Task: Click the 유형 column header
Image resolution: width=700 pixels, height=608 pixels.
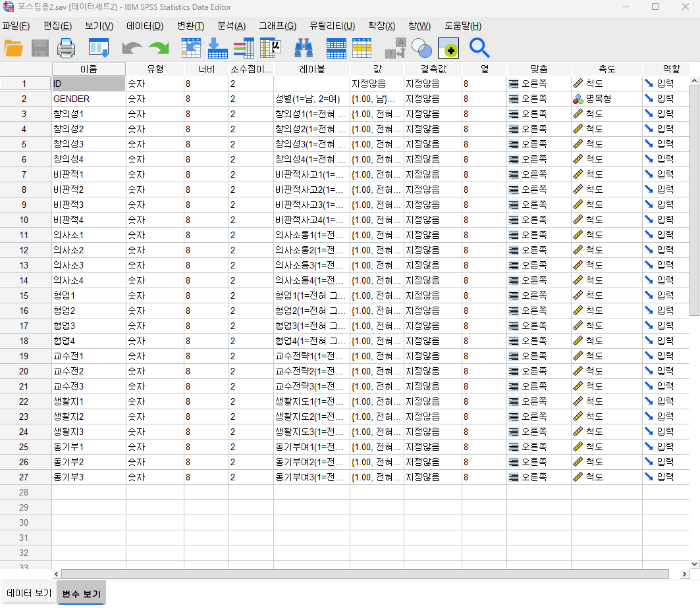Action: pos(155,69)
